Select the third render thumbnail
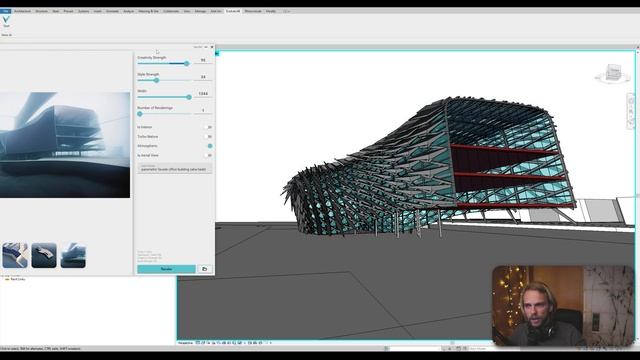 (x=73, y=256)
